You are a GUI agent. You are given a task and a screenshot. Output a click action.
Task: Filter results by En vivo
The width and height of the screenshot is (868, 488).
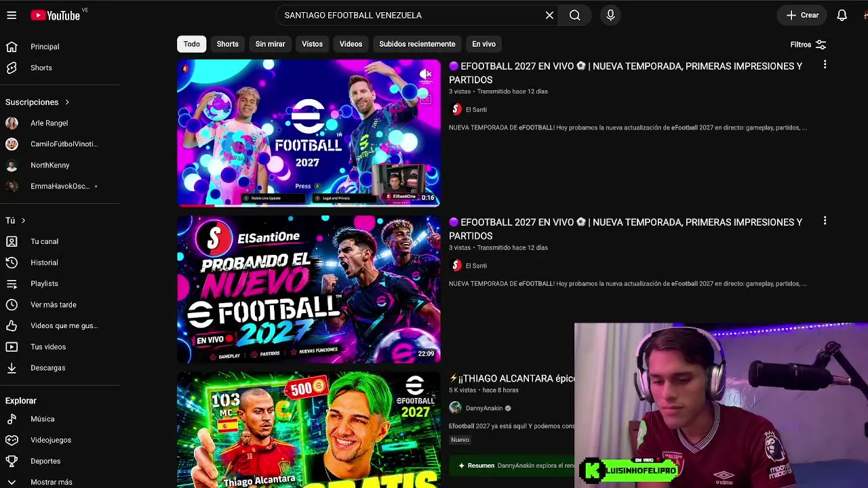(484, 44)
